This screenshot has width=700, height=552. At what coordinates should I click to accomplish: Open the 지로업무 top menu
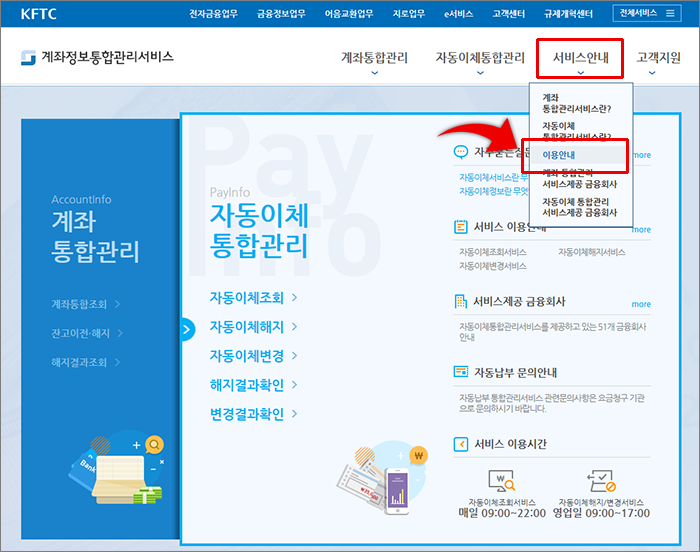point(408,14)
